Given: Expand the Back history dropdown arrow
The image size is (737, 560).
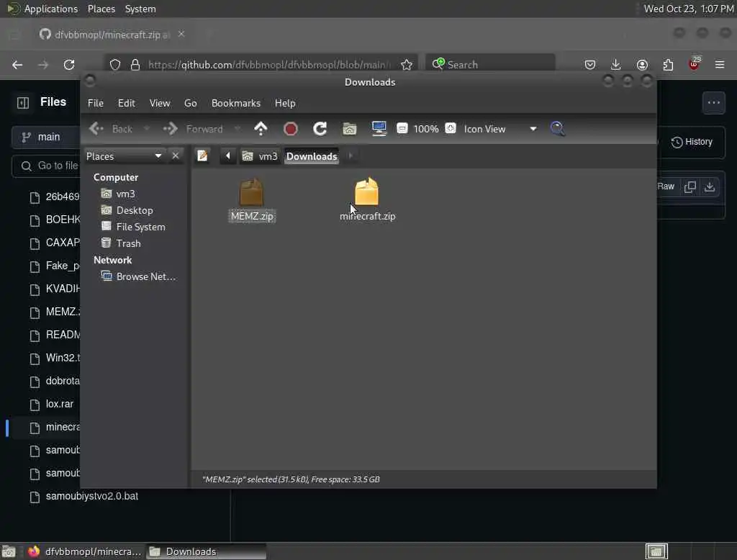Looking at the screenshot, I should pyautogui.click(x=146, y=128).
